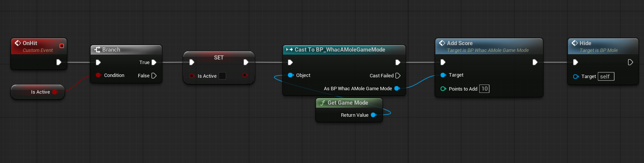644x163 pixels.
Task: Click the SET node execution input pin
Action: (x=192, y=62)
